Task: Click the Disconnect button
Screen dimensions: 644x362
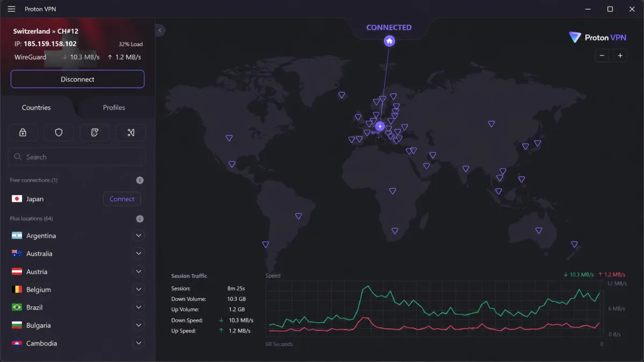Action: pos(77,79)
